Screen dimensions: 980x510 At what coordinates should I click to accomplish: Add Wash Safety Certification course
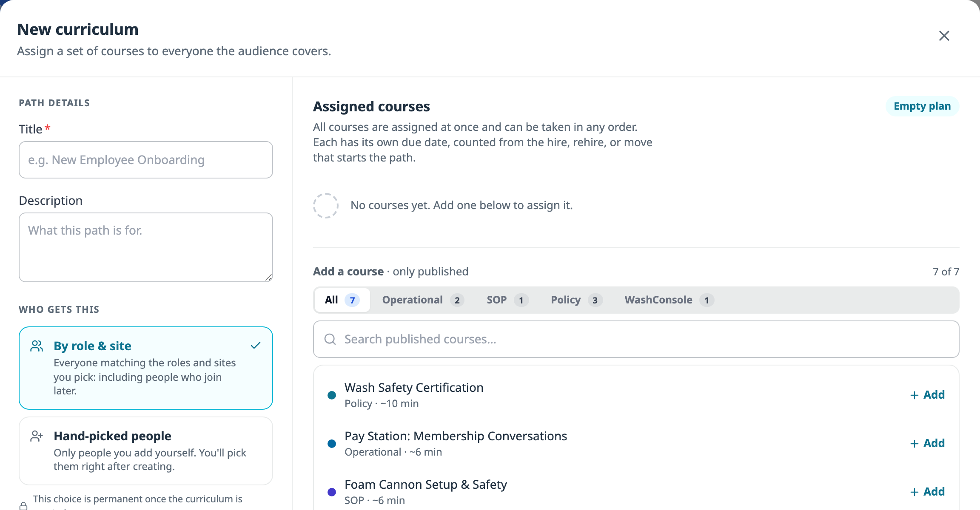click(x=927, y=395)
